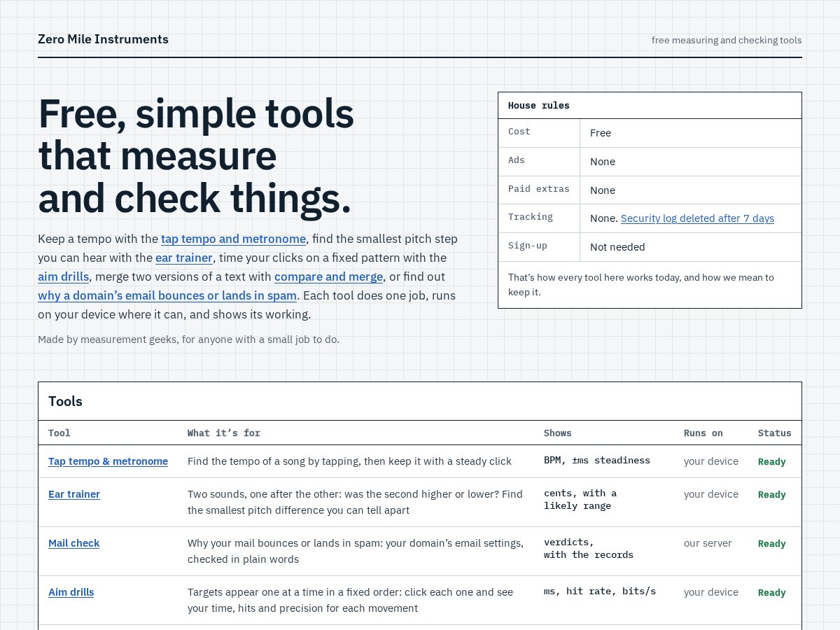Click 'Ready' status in Tap tempo row
The image size is (840, 630).
[772, 462]
